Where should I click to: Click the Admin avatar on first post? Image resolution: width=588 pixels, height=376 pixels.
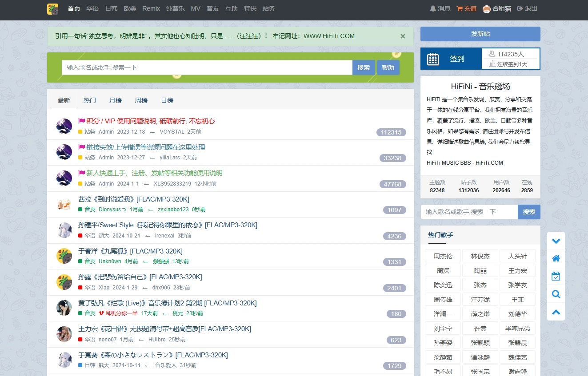(64, 126)
